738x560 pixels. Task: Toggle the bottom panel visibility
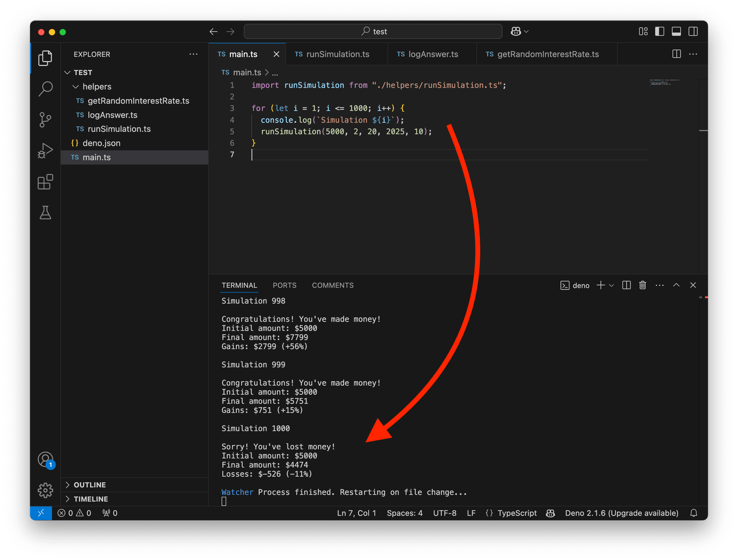676,31
